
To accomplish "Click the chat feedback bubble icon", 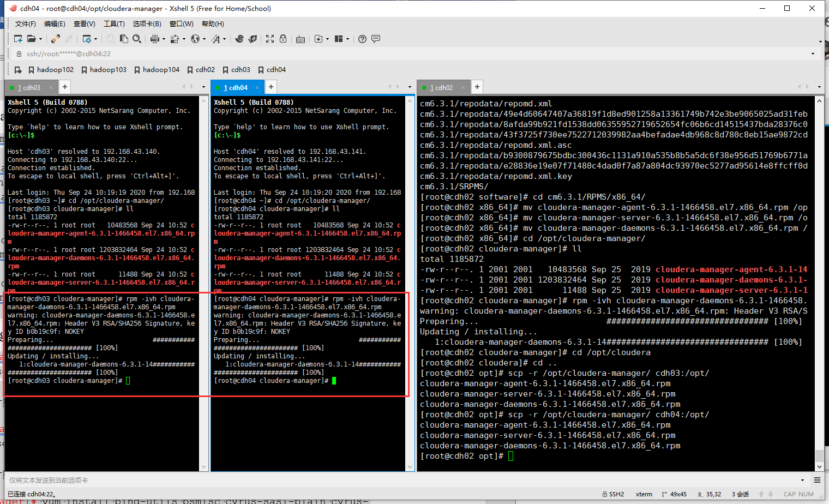I will (376, 39).
